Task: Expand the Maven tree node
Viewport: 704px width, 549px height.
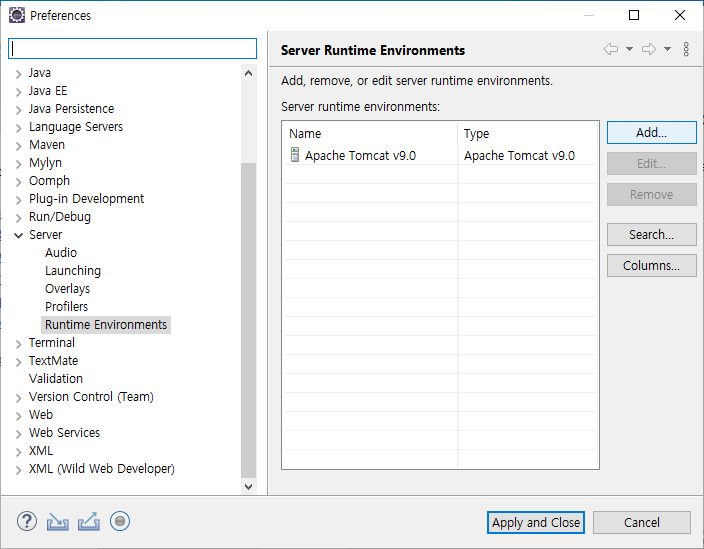Action: [x=18, y=146]
